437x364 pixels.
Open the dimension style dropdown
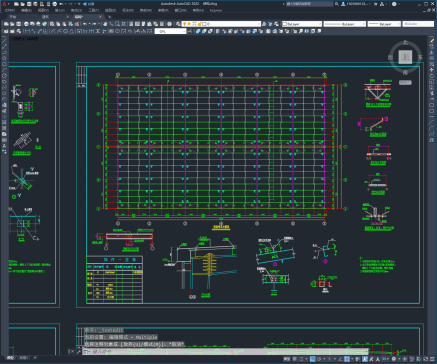[x=170, y=31]
